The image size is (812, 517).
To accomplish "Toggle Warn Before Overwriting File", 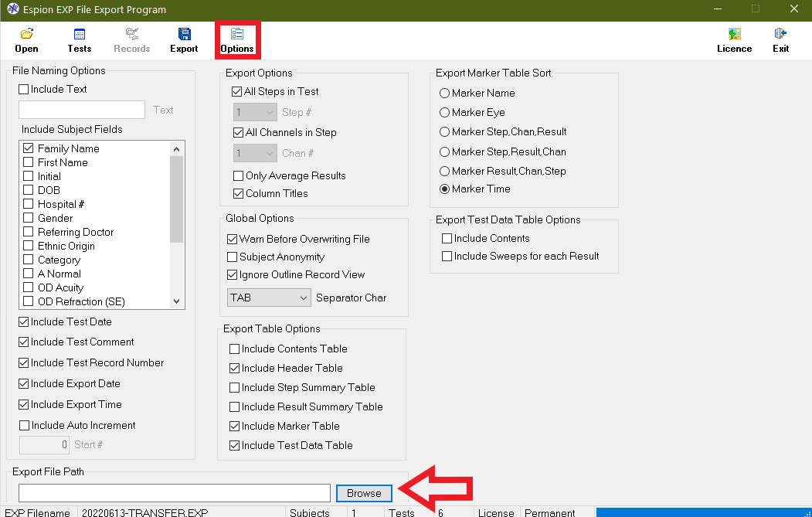I will [x=233, y=240].
